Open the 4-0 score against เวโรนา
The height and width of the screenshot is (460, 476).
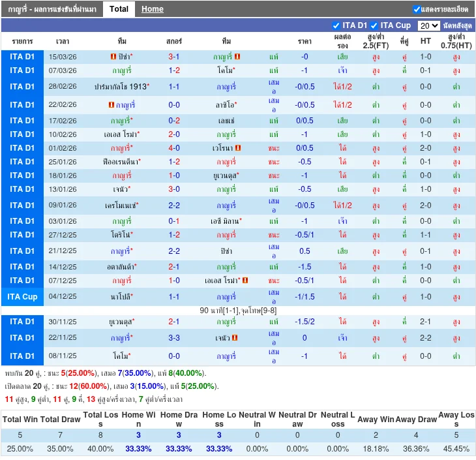(174, 148)
